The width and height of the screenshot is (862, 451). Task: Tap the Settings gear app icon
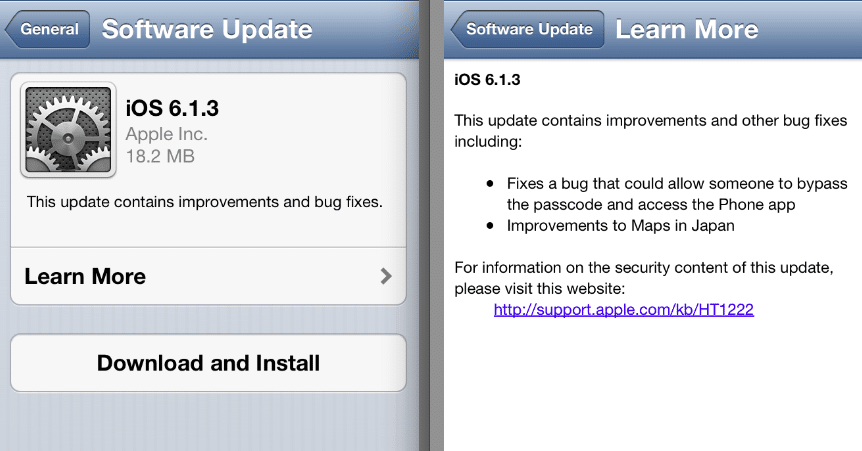click(68, 130)
